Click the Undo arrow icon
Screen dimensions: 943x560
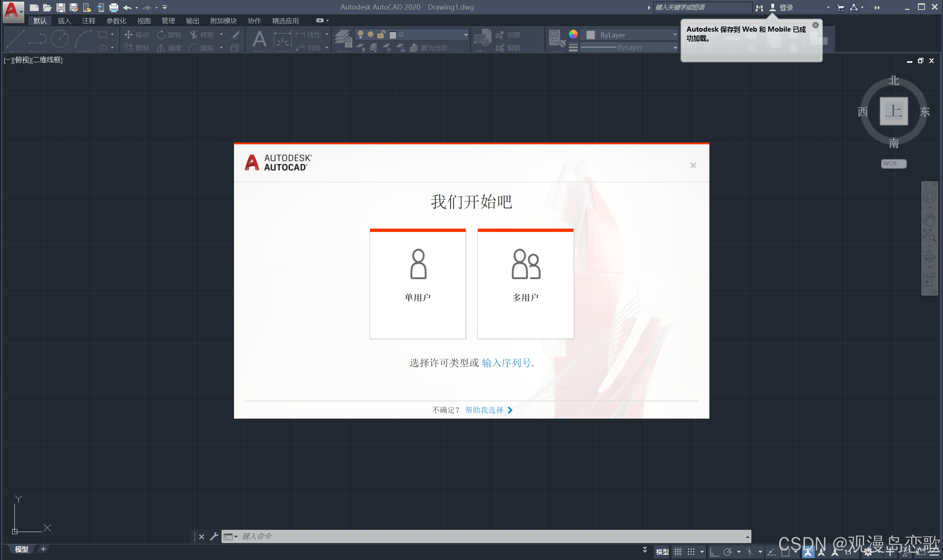point(127,7)
